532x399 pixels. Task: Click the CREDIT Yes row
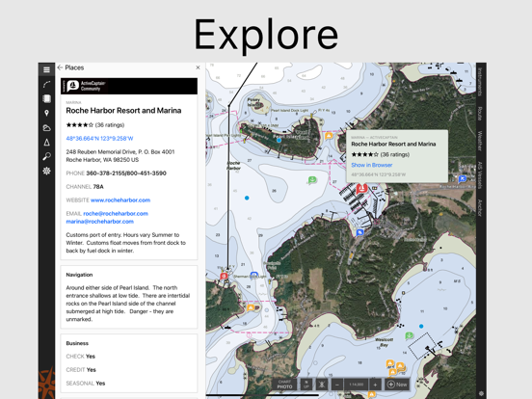tap(81, 370)
